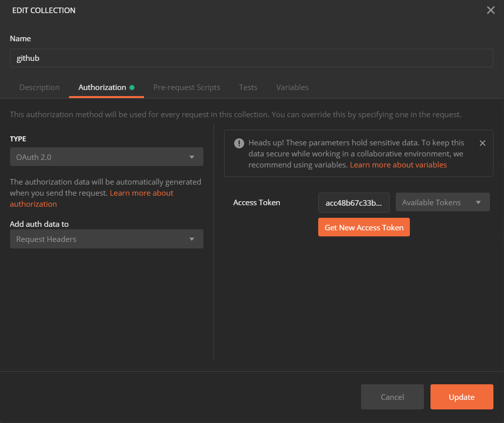The width and height of the screenshot is (504, 423).
Task: Select the Authorization tab
Action: 102,88
